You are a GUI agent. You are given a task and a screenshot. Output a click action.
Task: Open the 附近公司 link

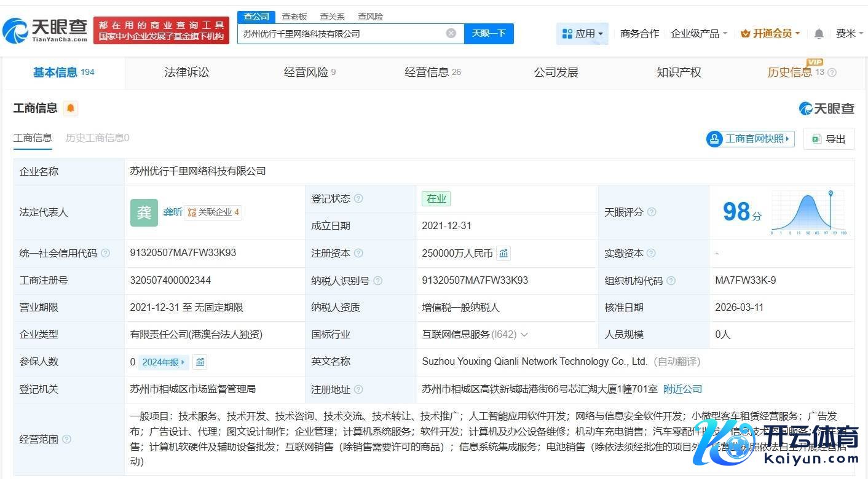coord(682,389)
